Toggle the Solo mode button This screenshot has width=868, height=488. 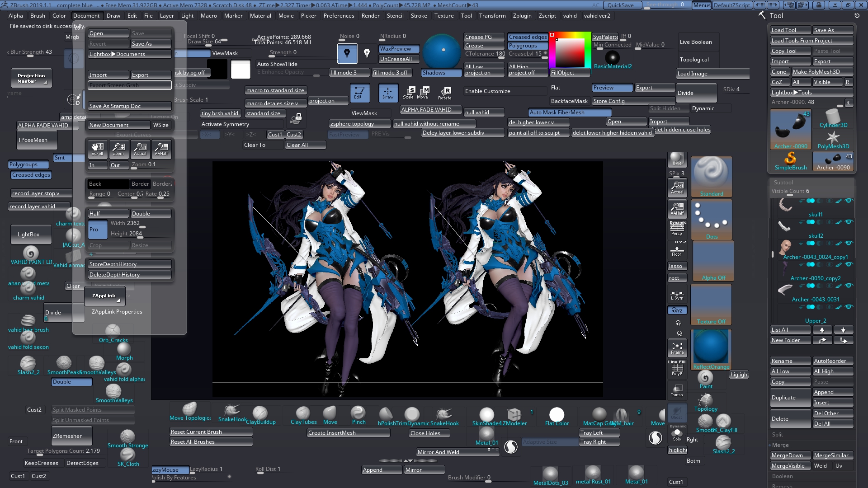click(677, 435)
